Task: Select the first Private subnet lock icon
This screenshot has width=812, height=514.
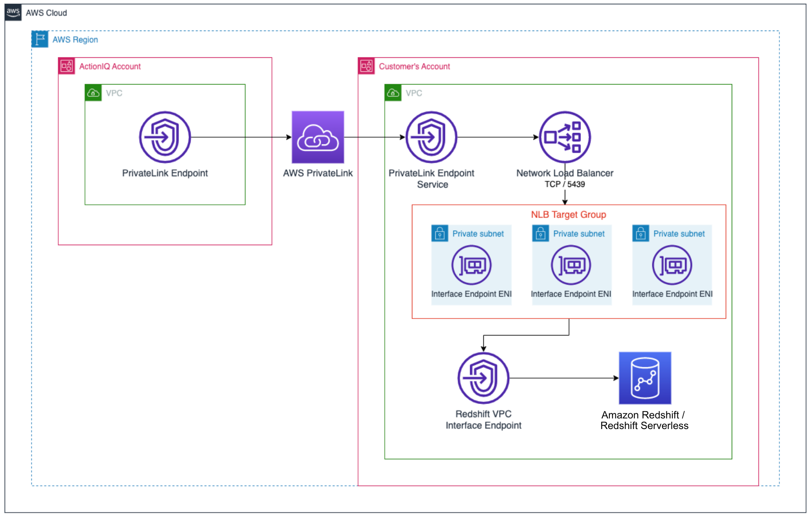Action: [x=440, y=233]
